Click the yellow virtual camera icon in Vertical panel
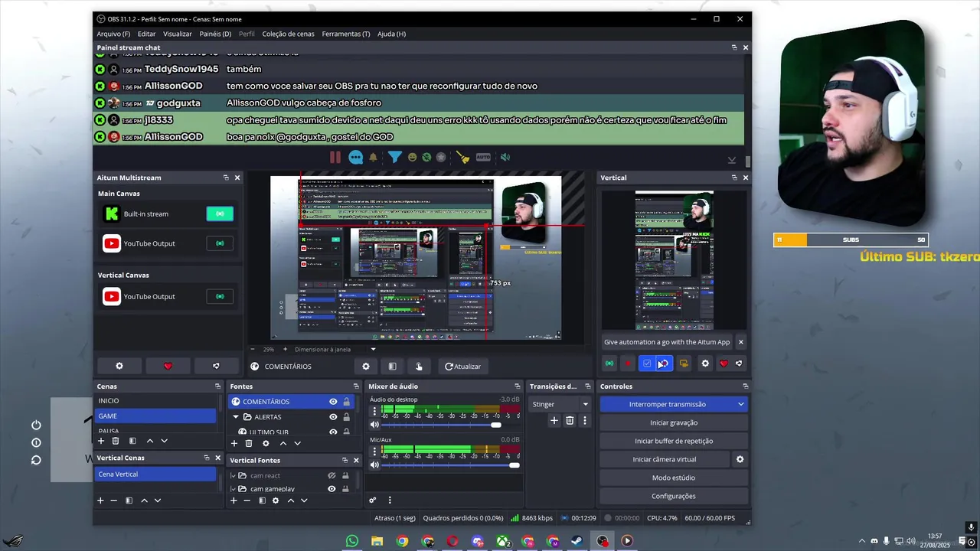 (684, 364)
